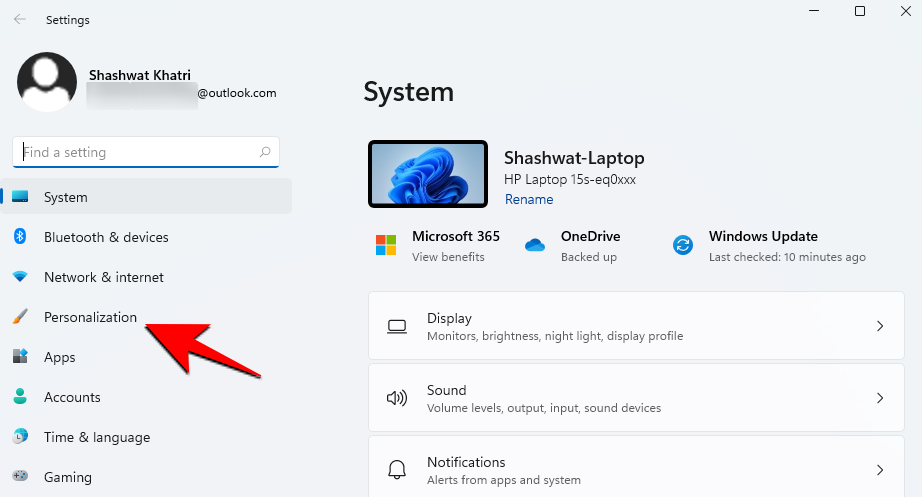Viewport: 922px width, 497px height.
Task: Go back using the back arrow
Action: tap(20, 19)
